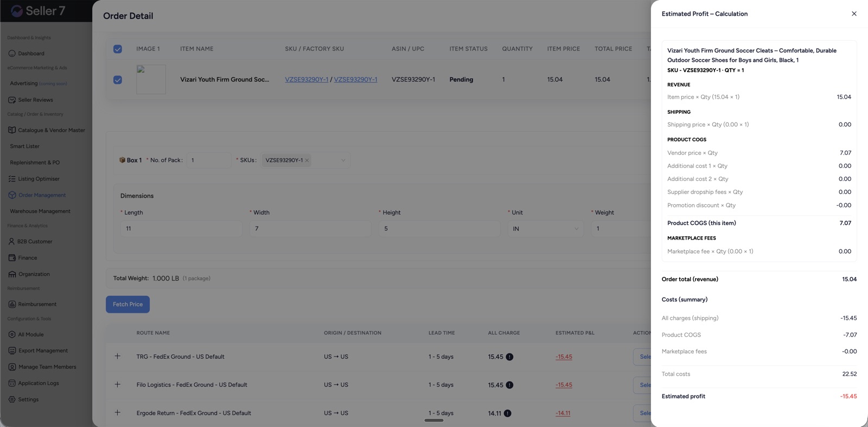Click the Height input field
Screen dimensions: 868x427
439,229
